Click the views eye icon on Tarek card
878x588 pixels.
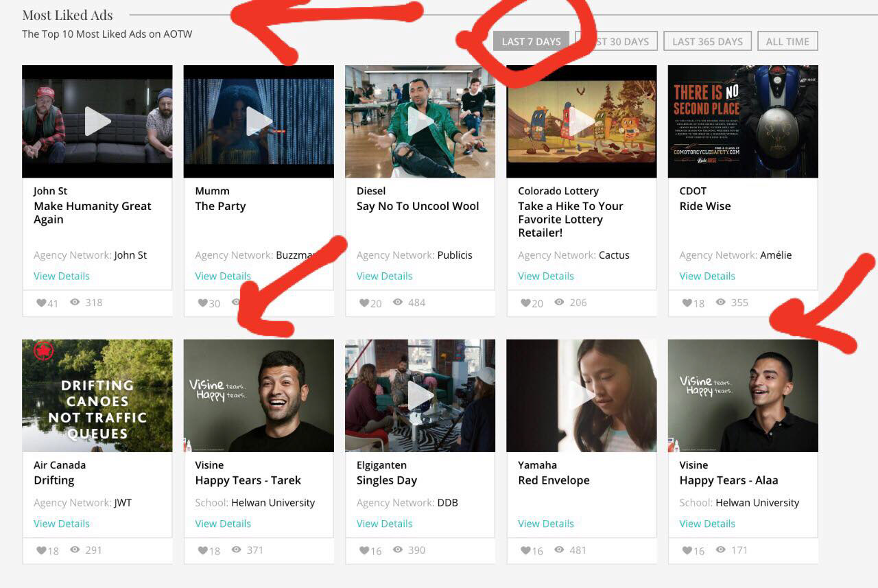click(x=236, y=550)
